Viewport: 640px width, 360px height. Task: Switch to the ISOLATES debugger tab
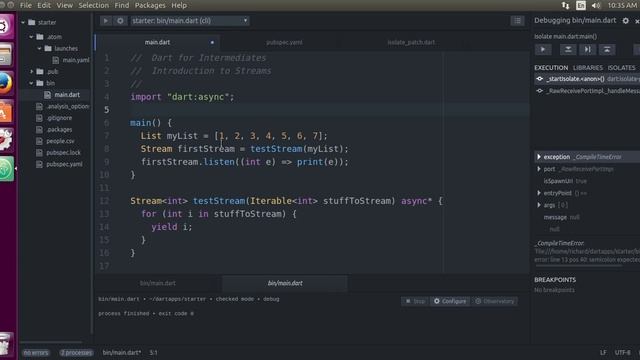click(x=621, y=68)
